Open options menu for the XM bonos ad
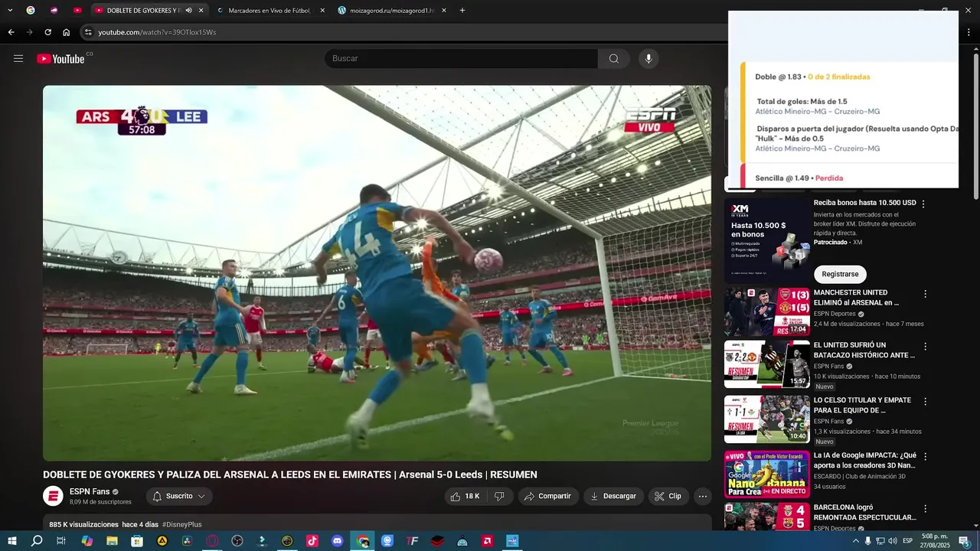The width and height of the screenshot is (980, 551). pyautogui.click(x=923, y=204)
